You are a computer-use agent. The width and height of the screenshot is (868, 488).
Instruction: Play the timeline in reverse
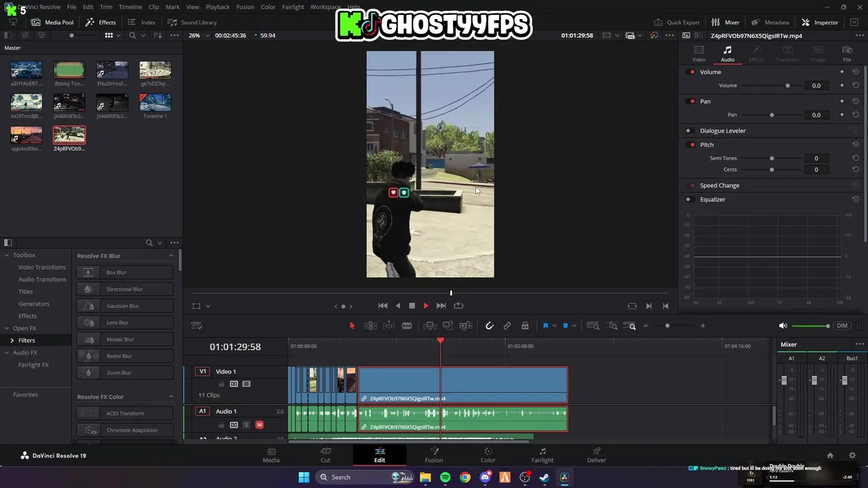397,306
